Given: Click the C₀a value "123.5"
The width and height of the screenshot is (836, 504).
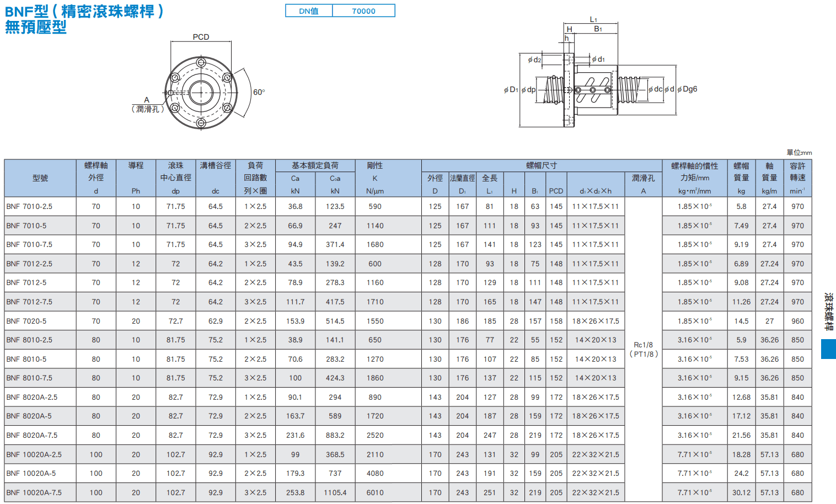Looking at the screenshot, I should [335, 206].
